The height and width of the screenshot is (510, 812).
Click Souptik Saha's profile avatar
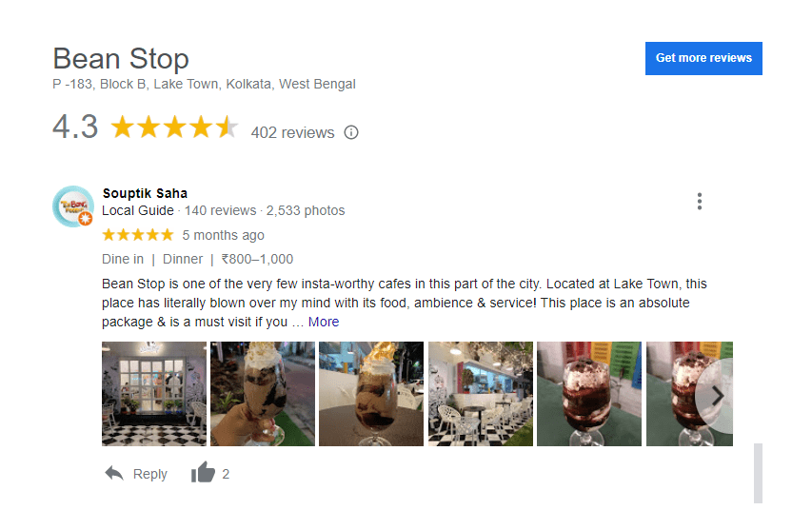72,206
